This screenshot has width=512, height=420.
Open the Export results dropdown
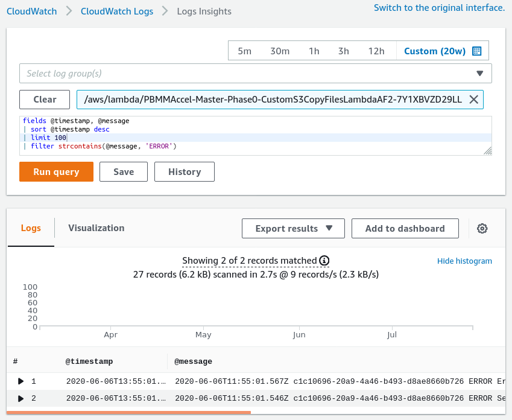click(293, 229)
